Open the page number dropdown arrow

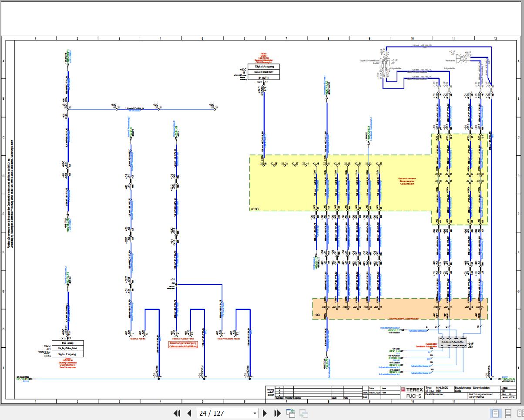255,413
